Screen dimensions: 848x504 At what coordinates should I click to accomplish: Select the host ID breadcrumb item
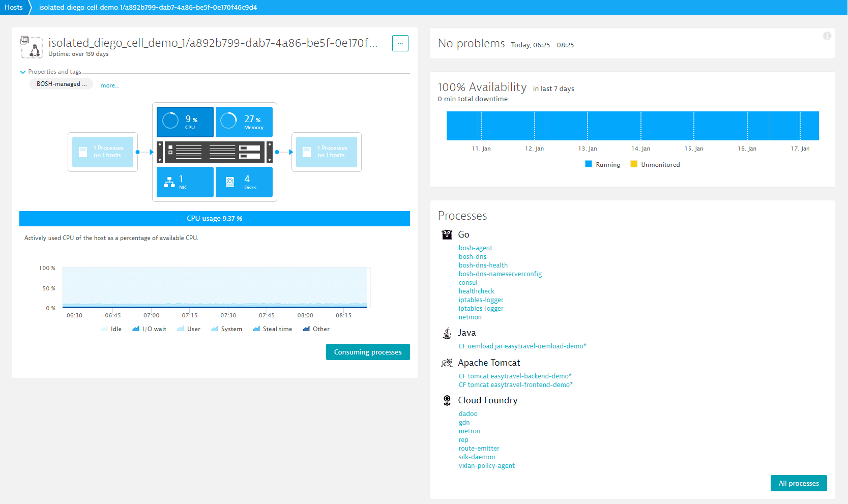[x=148, y=7]
